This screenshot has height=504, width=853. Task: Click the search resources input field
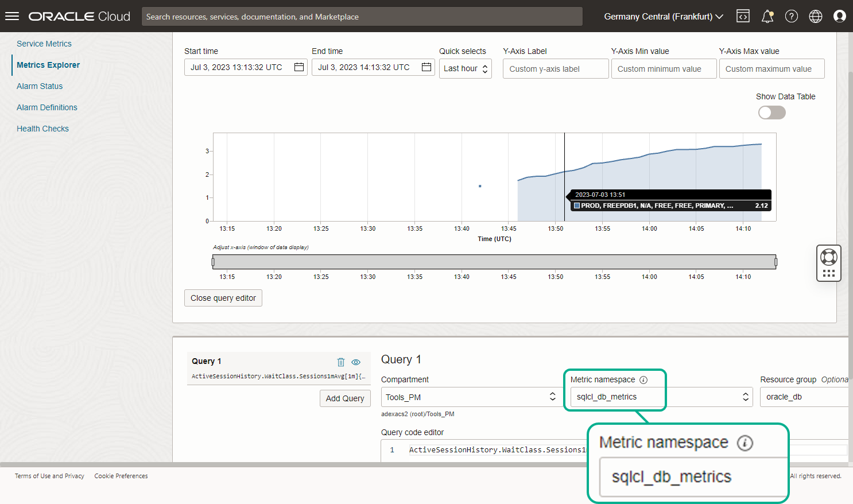(362, 16)
